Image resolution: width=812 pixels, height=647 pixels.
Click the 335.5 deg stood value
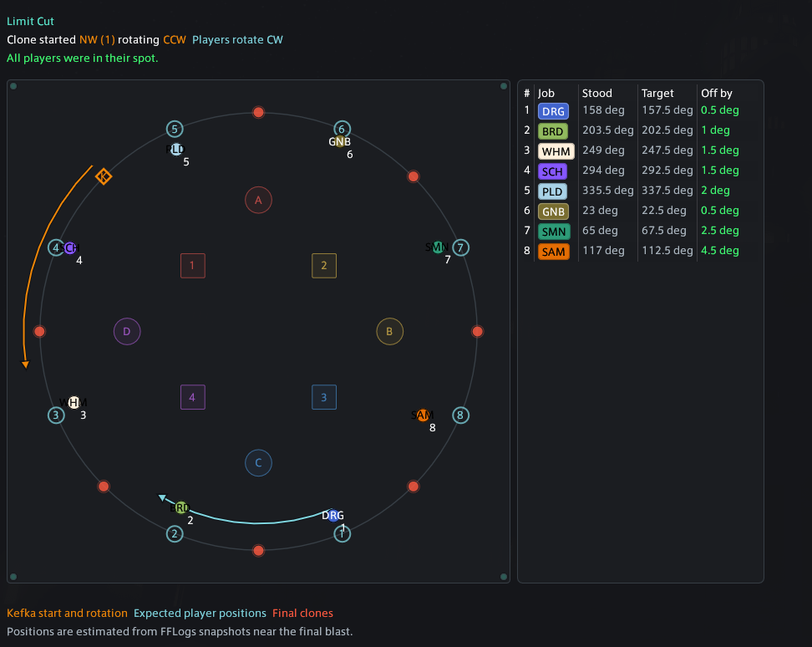[608, 190]
